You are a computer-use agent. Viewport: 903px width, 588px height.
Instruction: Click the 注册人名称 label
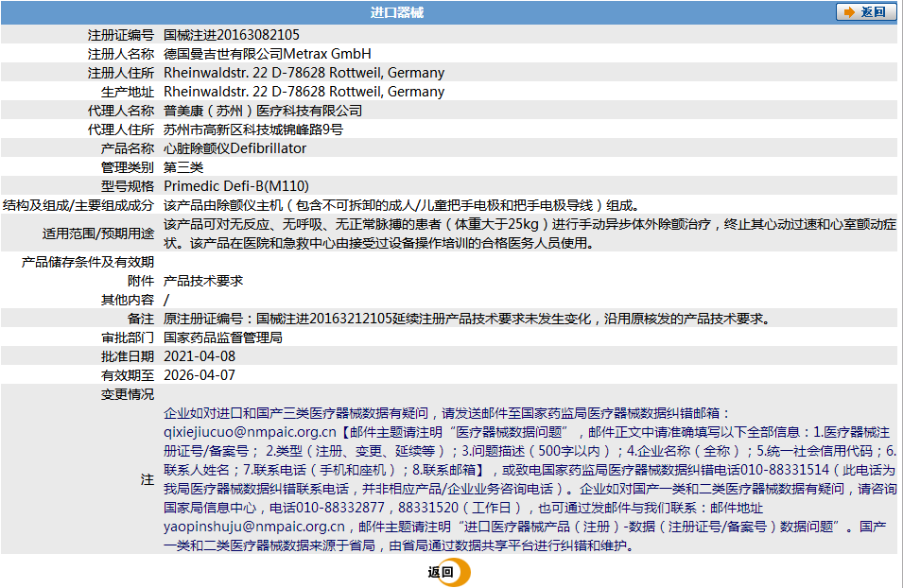pyautogui.click(x=121, y=54)
